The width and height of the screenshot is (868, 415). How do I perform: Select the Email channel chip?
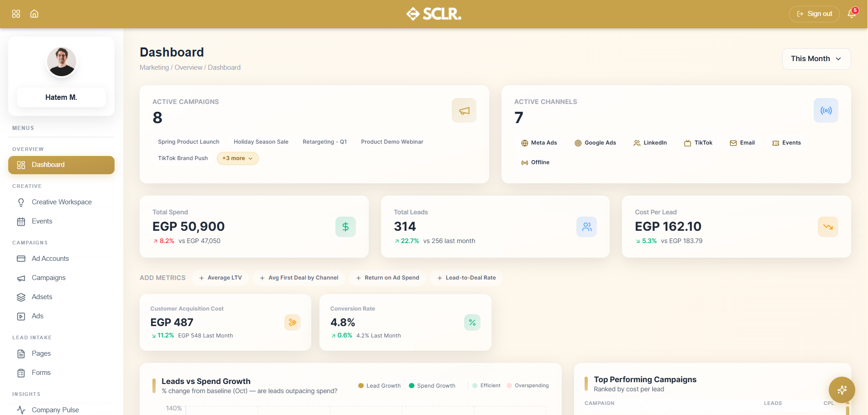pos(742,143)
